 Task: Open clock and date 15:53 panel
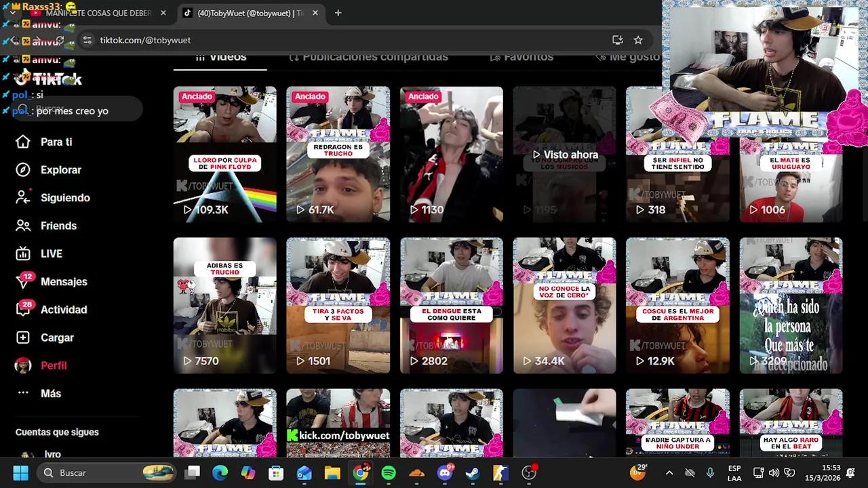tap(821, 472)
